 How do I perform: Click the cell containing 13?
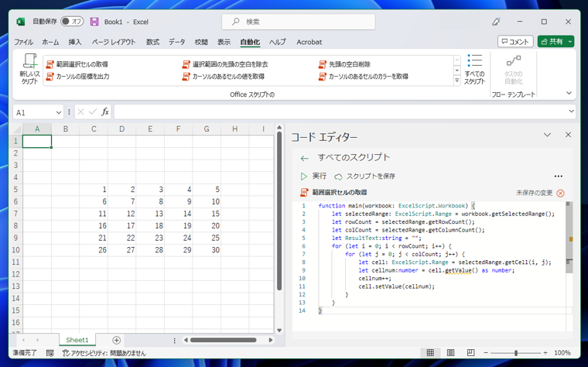[150, 214]
